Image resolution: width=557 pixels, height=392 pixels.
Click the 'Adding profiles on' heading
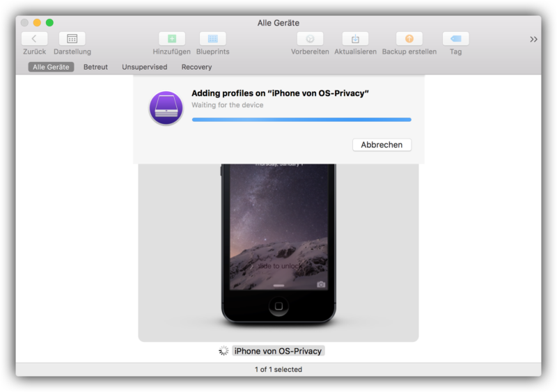pyautogui.click(x=280, y=93)
